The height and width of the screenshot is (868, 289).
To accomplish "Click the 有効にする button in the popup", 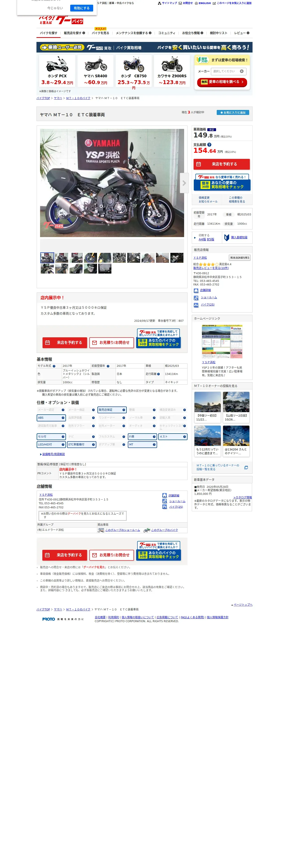I will click(81, 8).
